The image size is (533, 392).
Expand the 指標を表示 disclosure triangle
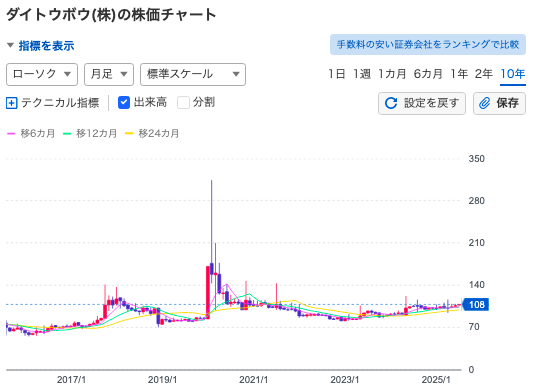(11, 45)
